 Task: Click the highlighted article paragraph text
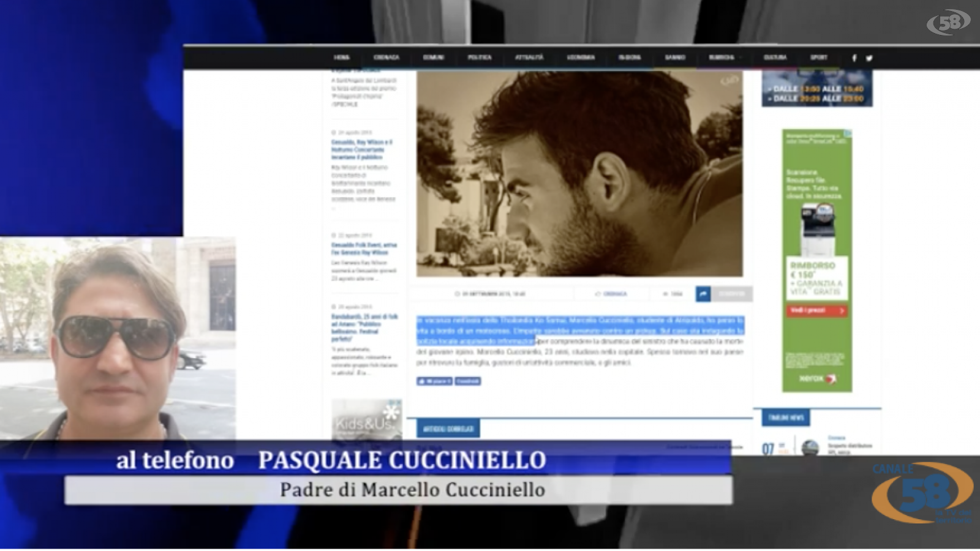[x=579, y=331]
